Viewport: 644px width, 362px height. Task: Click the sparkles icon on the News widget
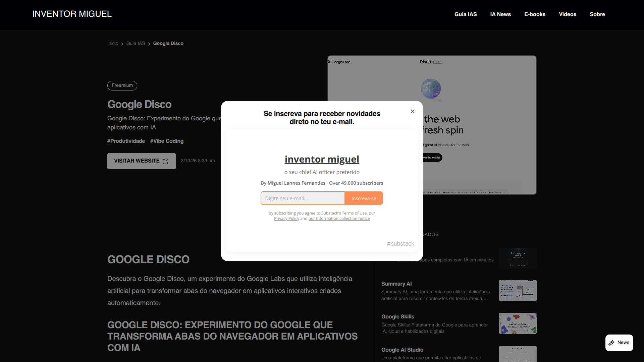coord(611,343)
